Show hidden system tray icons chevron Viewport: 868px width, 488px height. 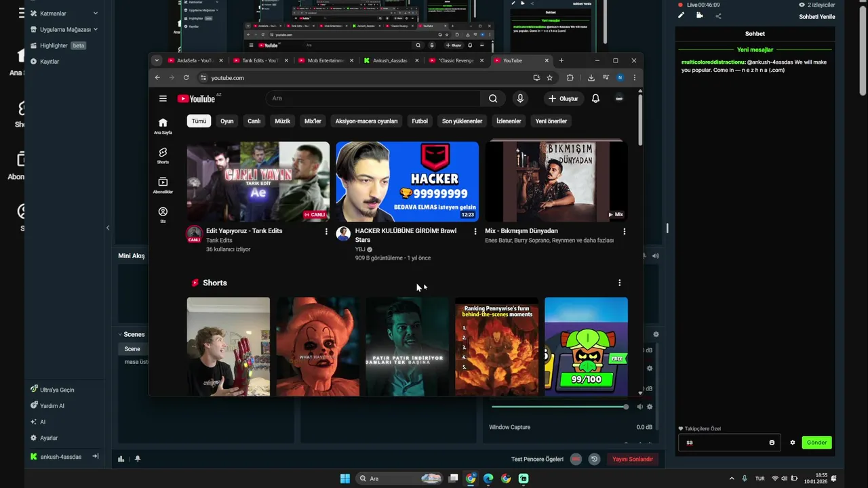pyautogui.click(x=731, y=479)
